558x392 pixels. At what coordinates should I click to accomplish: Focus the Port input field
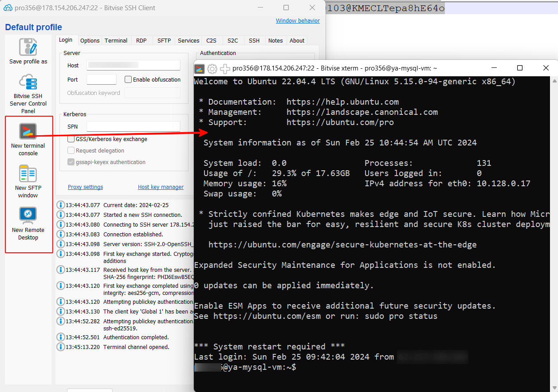tap(101, 80)
